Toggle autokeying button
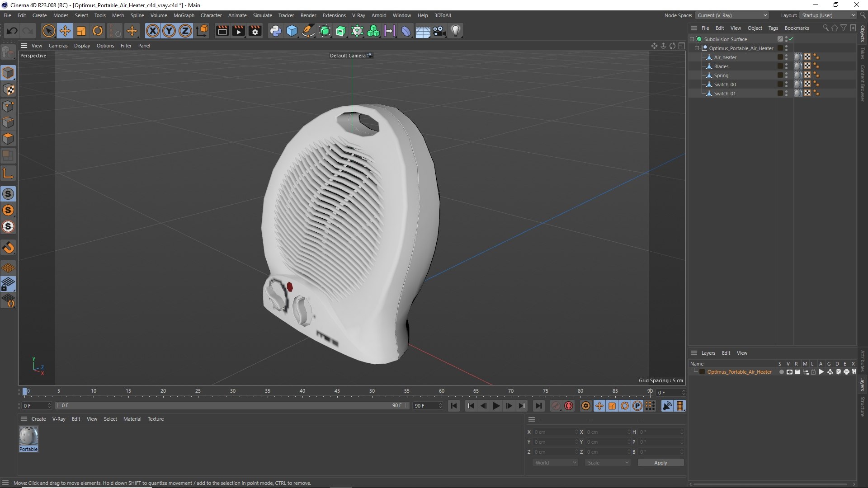This screenshot has height=488, width=868. 569,406
